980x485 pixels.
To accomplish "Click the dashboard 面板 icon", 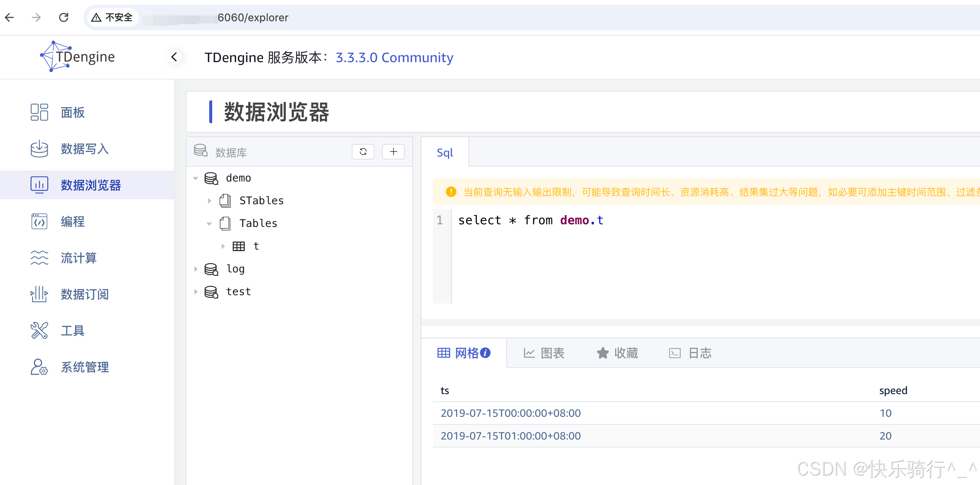I will click(39, 112).
